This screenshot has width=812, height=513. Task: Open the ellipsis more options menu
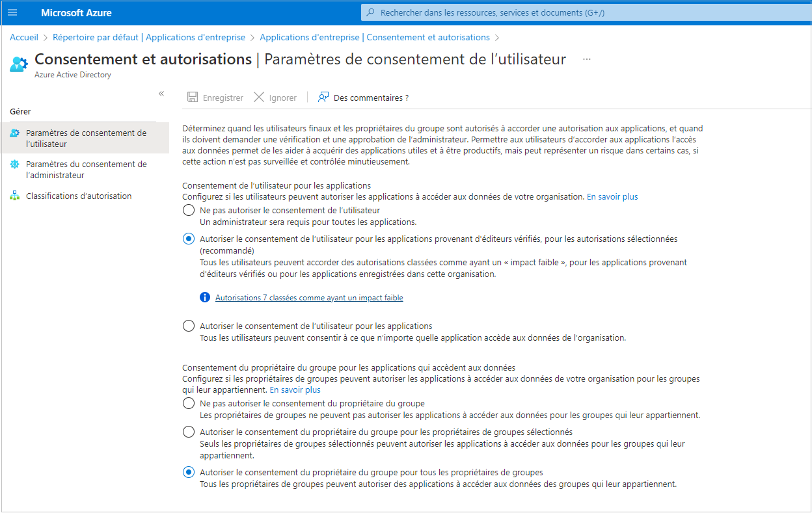click(587, 59)
